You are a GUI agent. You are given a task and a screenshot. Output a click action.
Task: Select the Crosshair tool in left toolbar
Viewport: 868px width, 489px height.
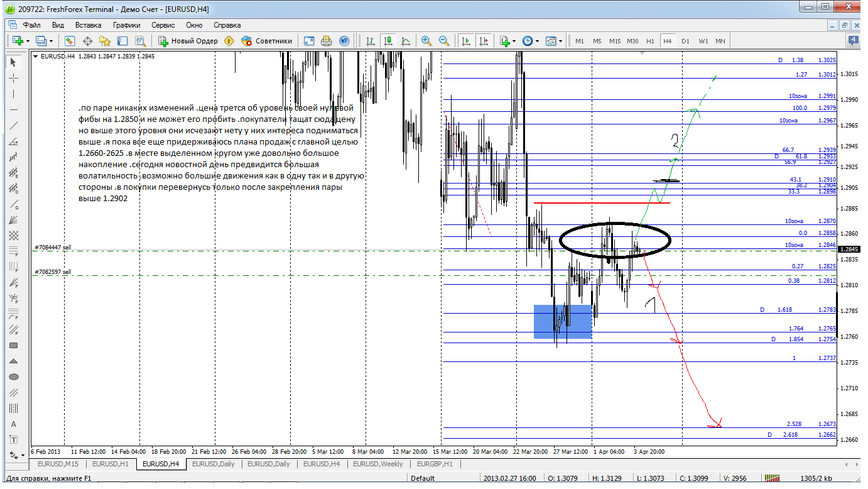[x=14, y=78]
